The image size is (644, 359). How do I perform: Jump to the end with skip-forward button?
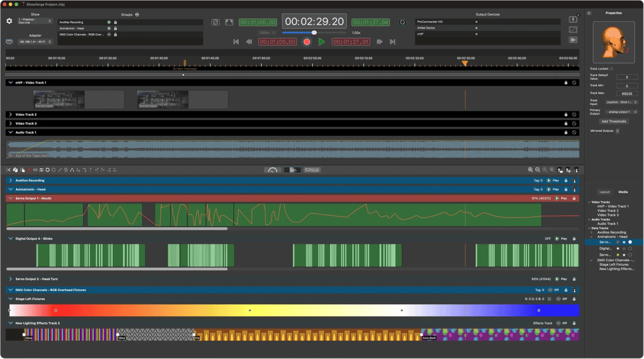click(x=393, y=42)
